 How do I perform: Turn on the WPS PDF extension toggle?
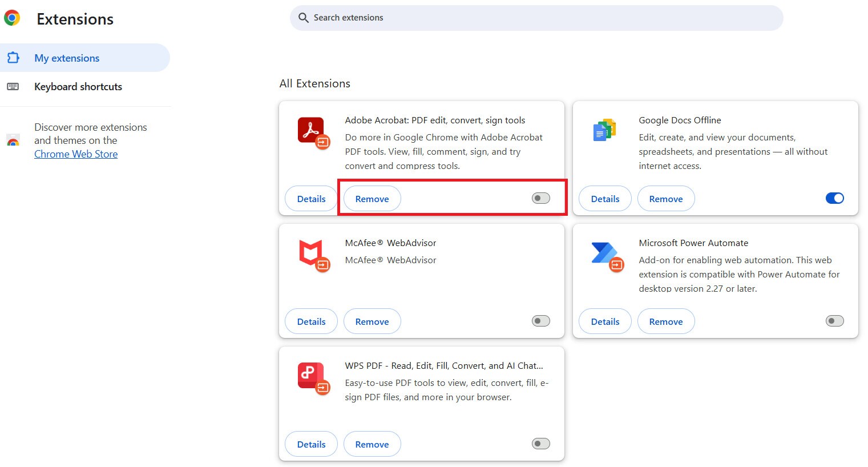pos(540,443)
